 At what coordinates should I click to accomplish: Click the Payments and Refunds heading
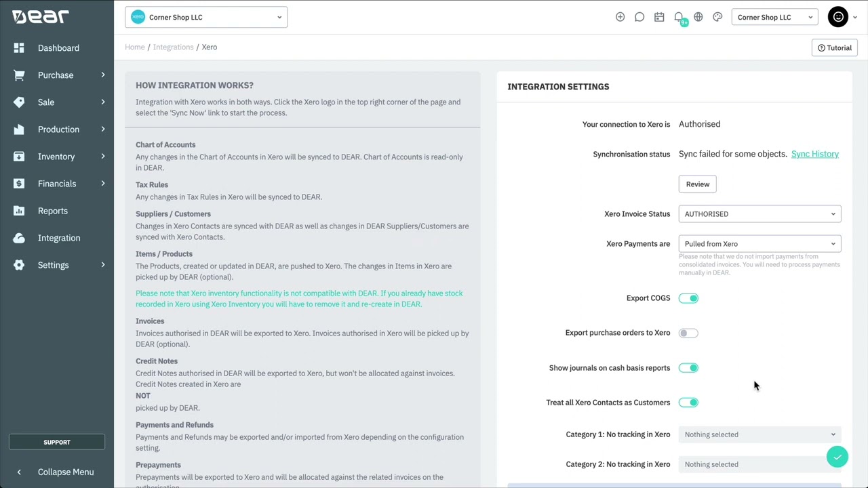click(x=174, y=425)
